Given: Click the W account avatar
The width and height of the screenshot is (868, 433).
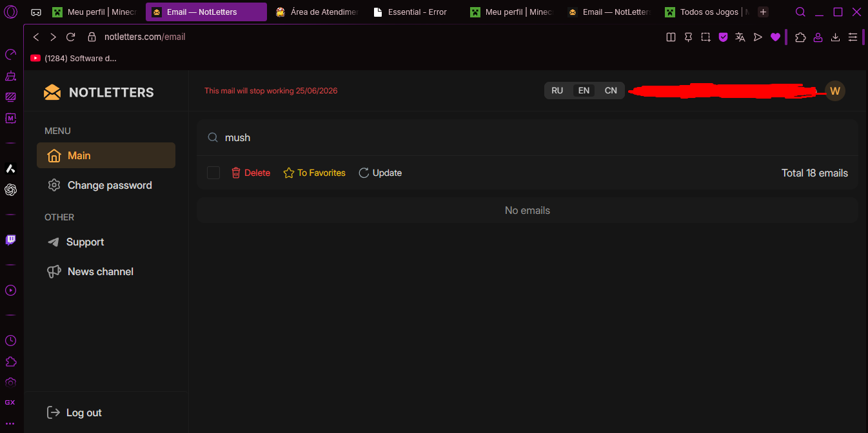Looking at the screenshot, I should (835, 91).
